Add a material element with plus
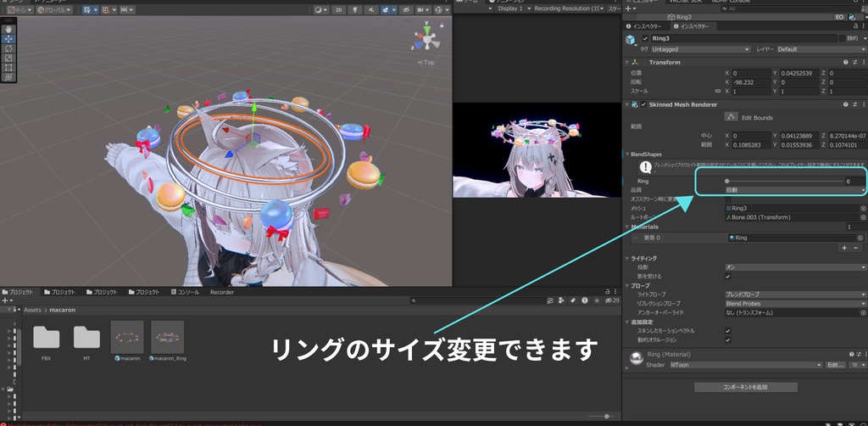Viewport: 868px width, 426px height. (844, 248)
